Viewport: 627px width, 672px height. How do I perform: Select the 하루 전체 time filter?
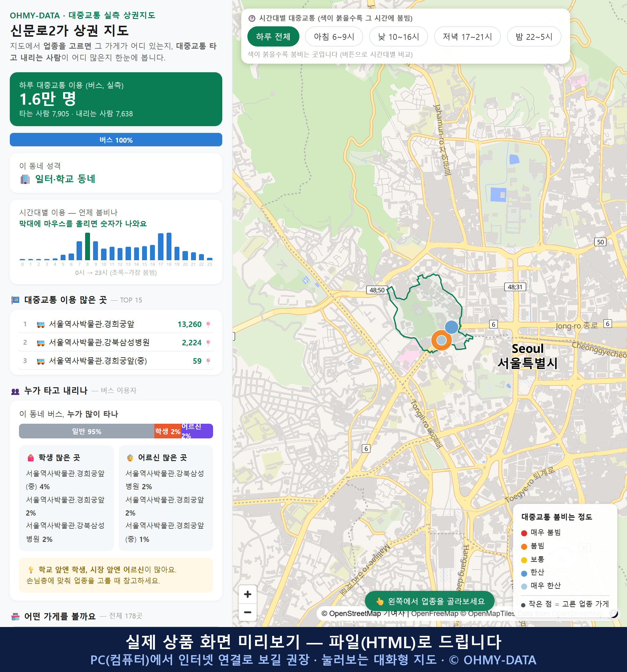tap(273, 36)
